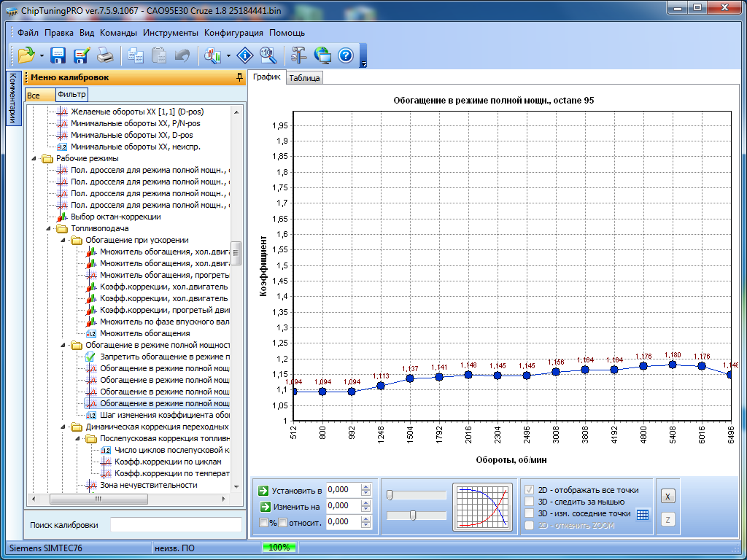
Task: Click the Open file folder icon
Action: (26, 55)
